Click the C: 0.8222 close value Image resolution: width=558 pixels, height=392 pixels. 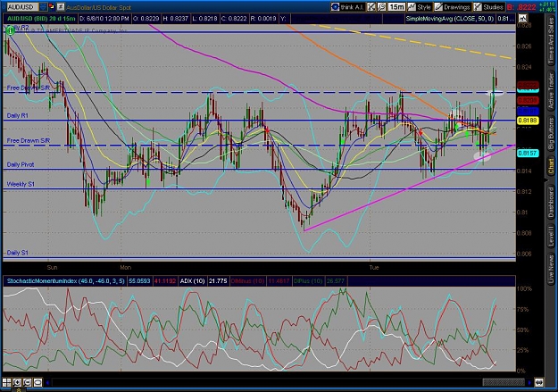(234, 19)
